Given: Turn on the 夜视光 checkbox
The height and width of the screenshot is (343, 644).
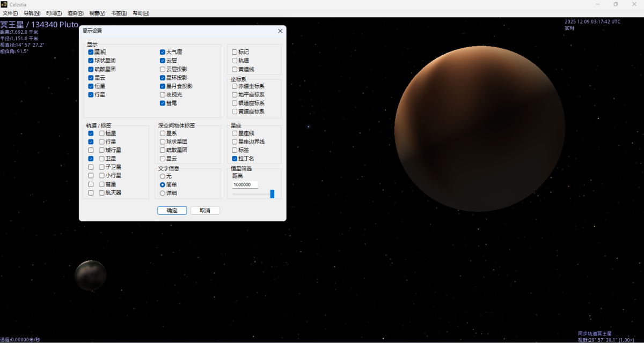Looking at the screenshot, I should pyautogui.click(x=163, y=94).
